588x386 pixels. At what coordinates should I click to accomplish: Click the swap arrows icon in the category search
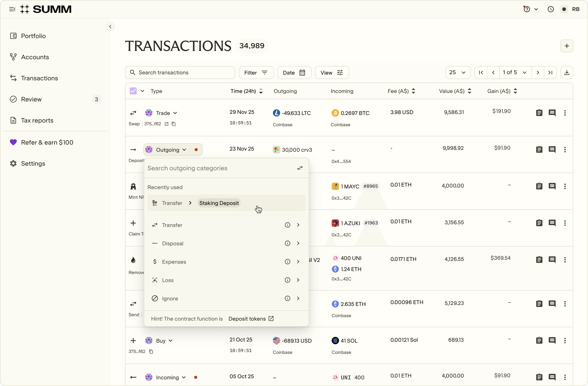click(x=300, y=168)
